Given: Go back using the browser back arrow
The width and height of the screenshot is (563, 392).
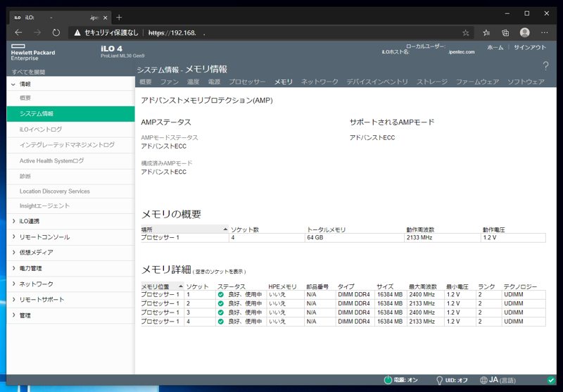Looking at the screenshot, I should (x=19, y=32).
